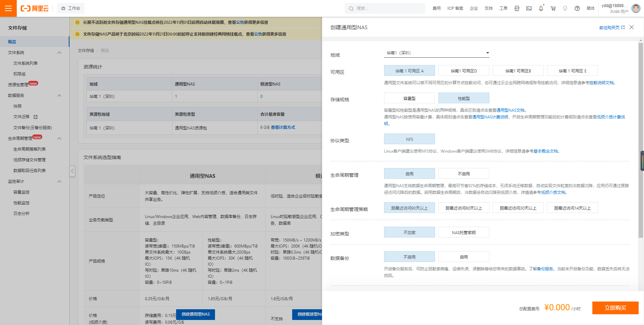Select 距最近访问30天以上 lifecycle policy
Viewport: 644px width, 325px height.
(518, 208)
